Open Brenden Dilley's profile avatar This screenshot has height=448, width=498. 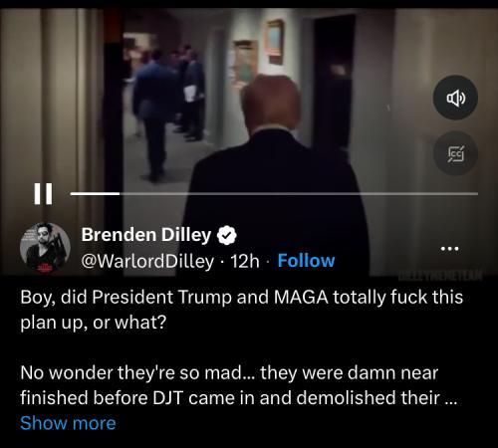45,248
